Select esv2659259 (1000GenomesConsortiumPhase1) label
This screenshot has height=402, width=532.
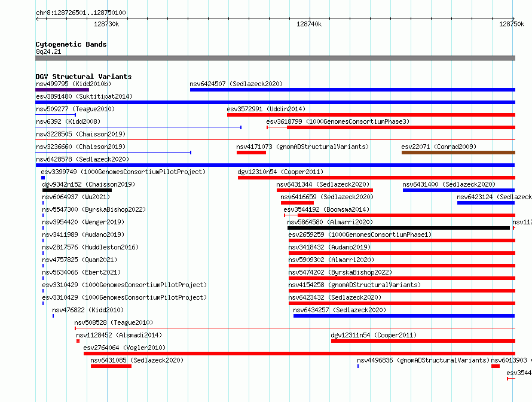[x=360, y=234]
